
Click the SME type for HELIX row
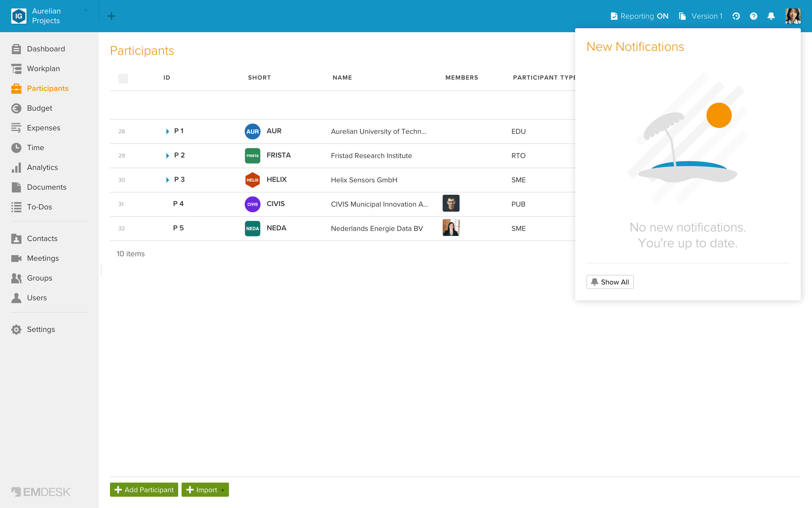[518, 180]
